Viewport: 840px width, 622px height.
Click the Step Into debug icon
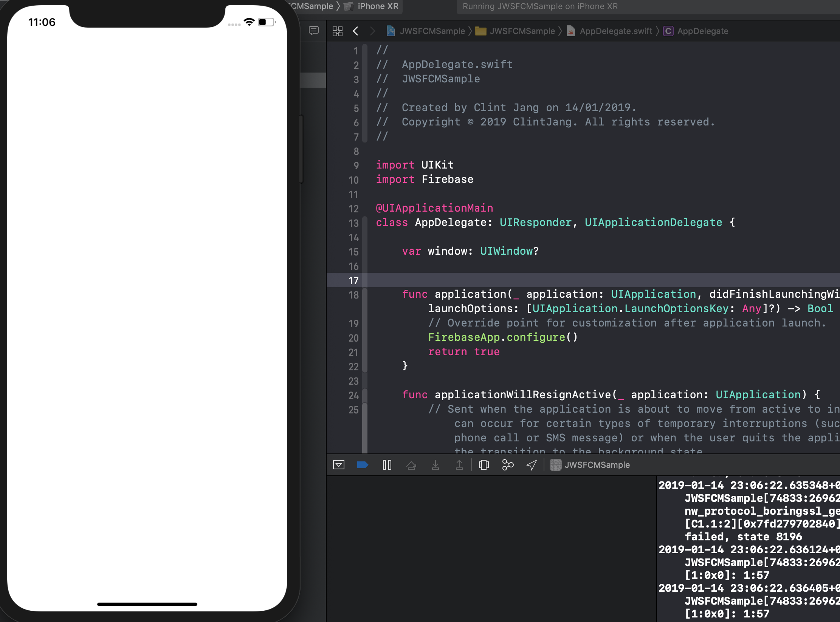pos(435,465)
